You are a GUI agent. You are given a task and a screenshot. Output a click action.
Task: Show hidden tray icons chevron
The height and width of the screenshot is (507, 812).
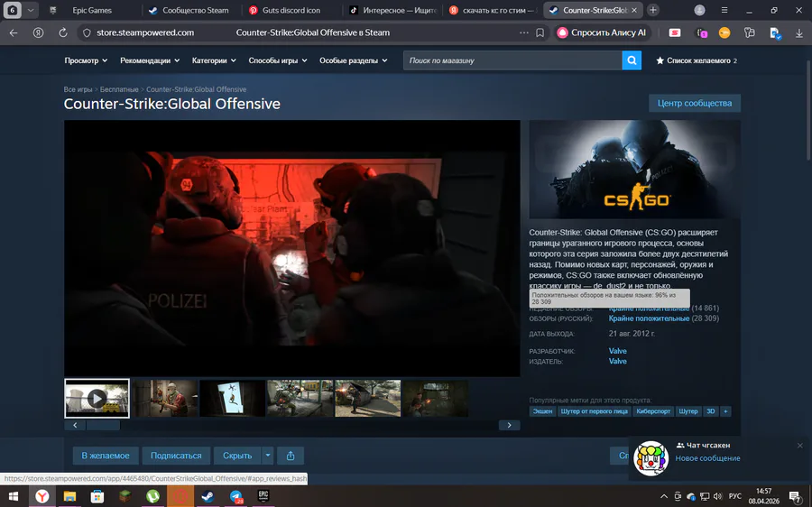click(664, 496)
